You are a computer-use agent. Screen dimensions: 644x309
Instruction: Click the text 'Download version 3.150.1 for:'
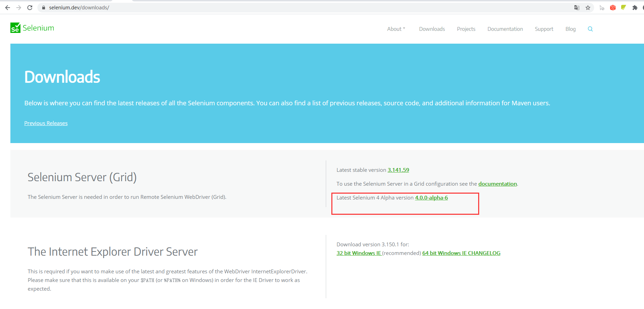coord(373,245)
